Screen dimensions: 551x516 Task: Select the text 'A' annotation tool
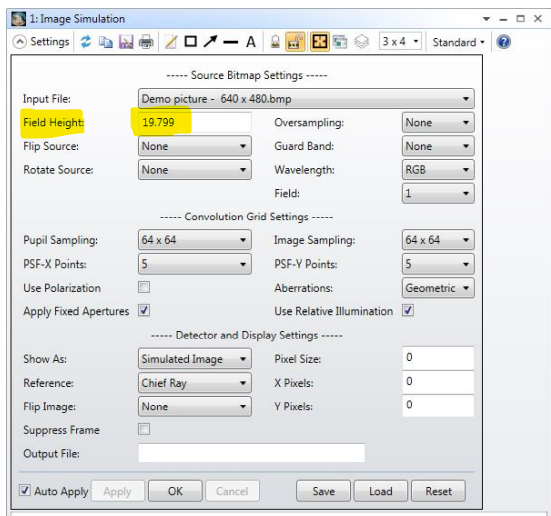[251, 42]
